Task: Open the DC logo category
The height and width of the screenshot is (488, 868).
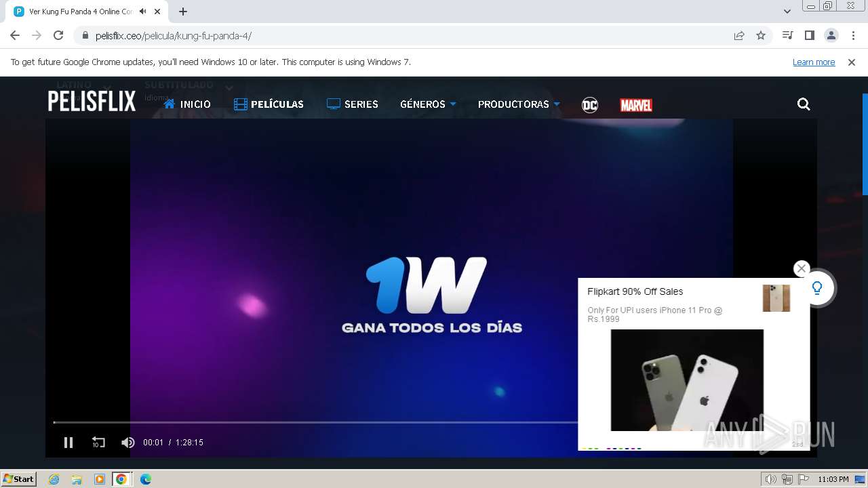Action: (590, 105)
